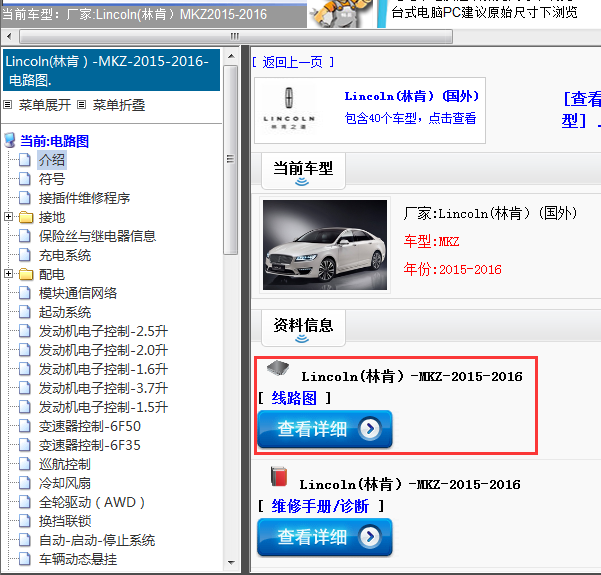Click the page icon beside 起动系统
The width and height of the screenshot is (601, 575).
(x=25, y=312)
